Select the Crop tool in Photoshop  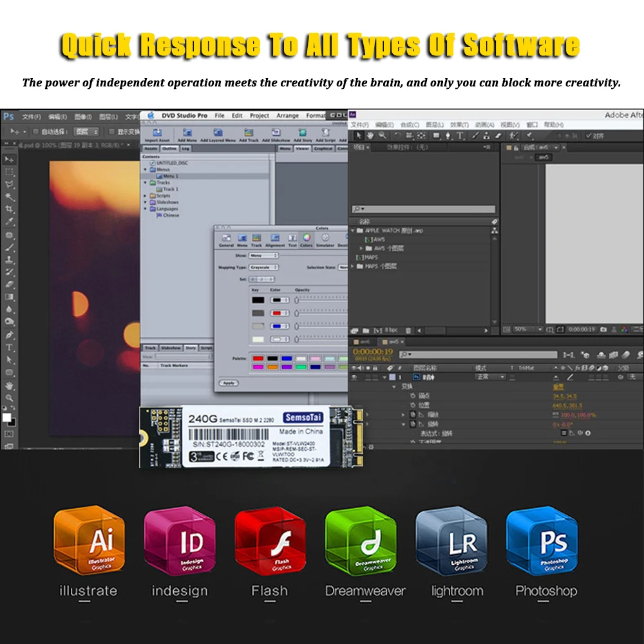(9, 209)
